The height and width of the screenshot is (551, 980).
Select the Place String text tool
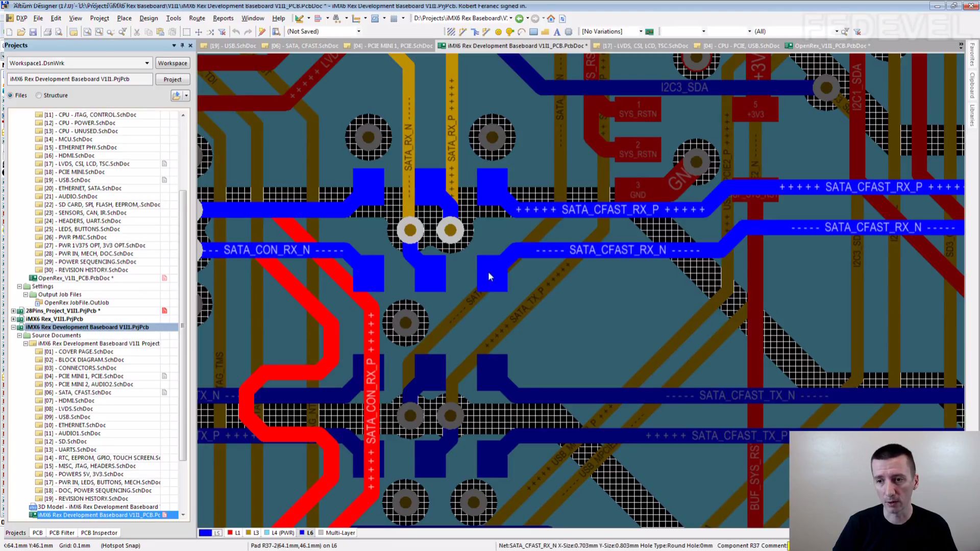(x=557, y=32)
